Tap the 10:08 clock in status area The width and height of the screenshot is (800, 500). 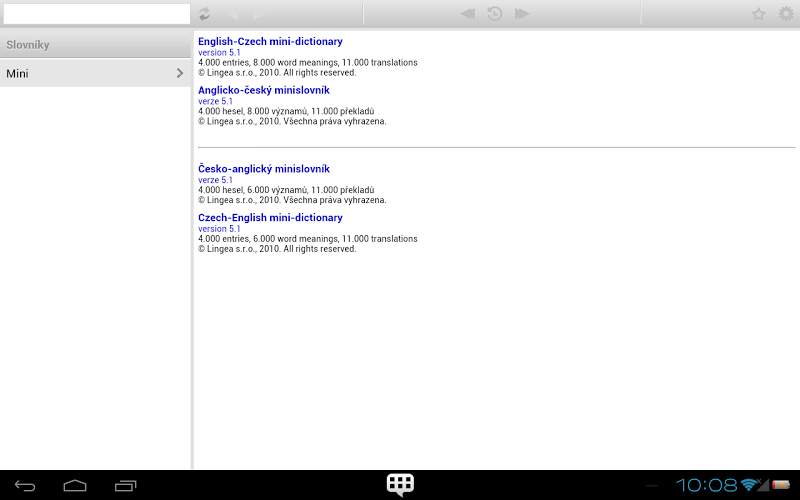pyautogui.click(x=707, y=485)
